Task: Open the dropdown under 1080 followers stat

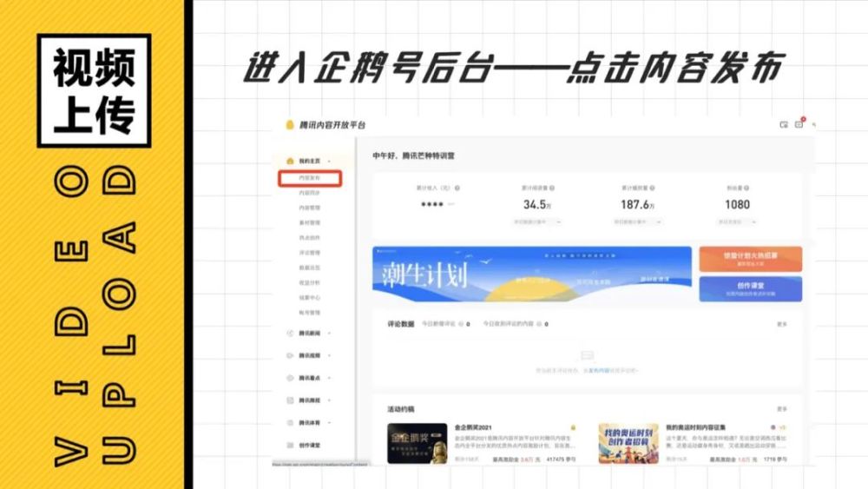Action: 737,221
